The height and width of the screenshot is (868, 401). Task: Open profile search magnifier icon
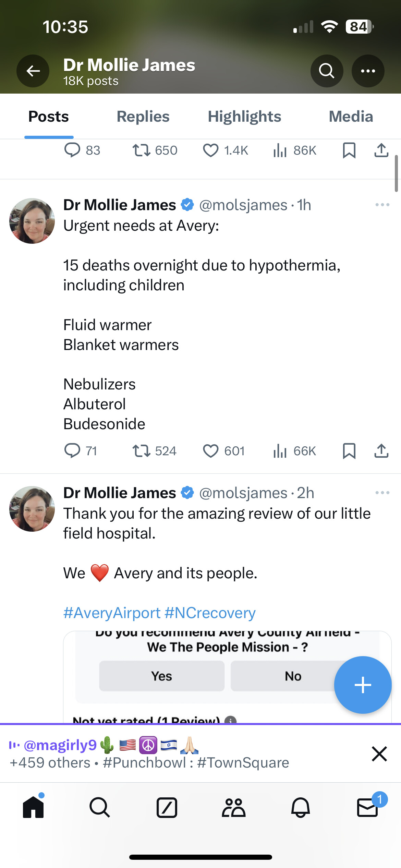point(327,71)
